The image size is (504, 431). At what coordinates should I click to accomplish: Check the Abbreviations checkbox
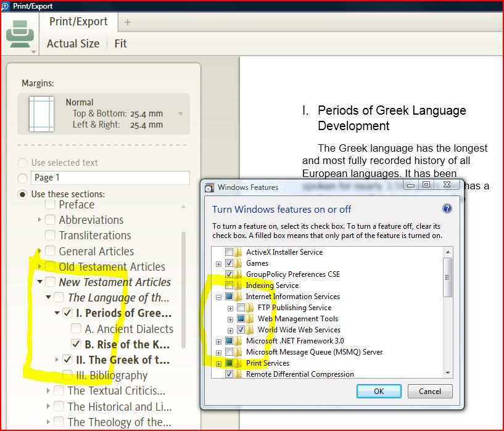pyautogui.click(x=50, y=220)
